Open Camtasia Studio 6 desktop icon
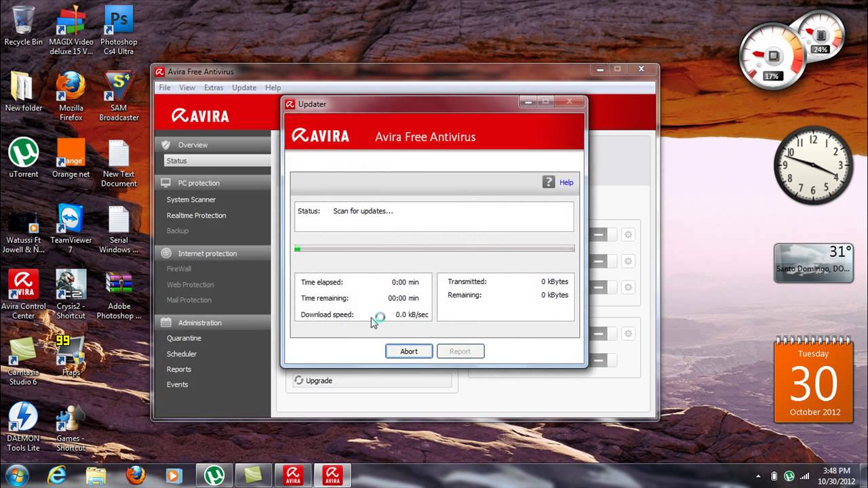 pos(23,361)
